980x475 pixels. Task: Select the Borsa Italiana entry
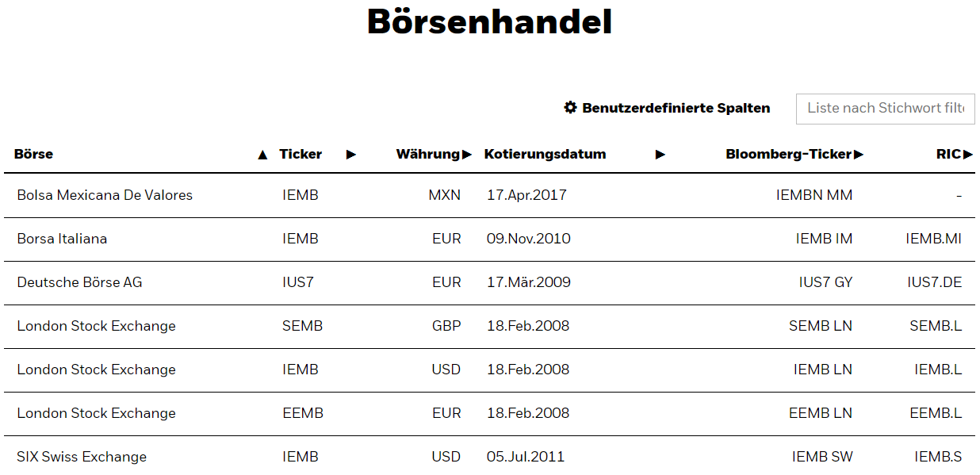pyautogui.click(x=62, y=239)
